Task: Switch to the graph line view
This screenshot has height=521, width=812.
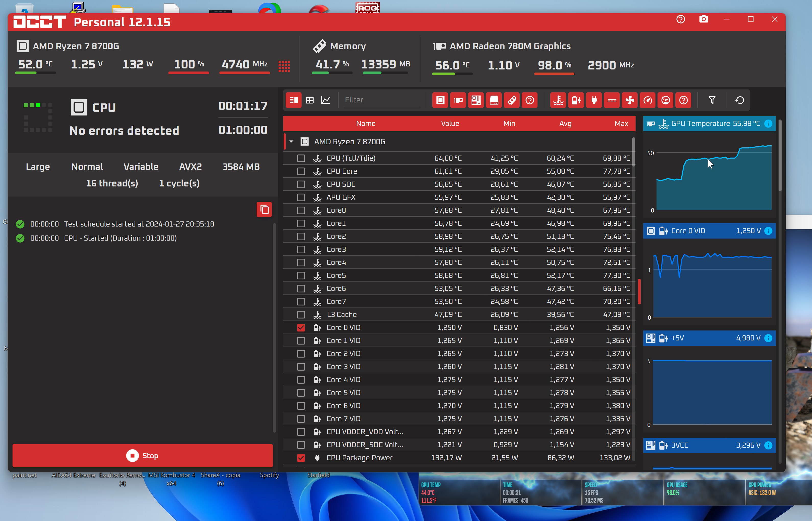Action: 326,100
